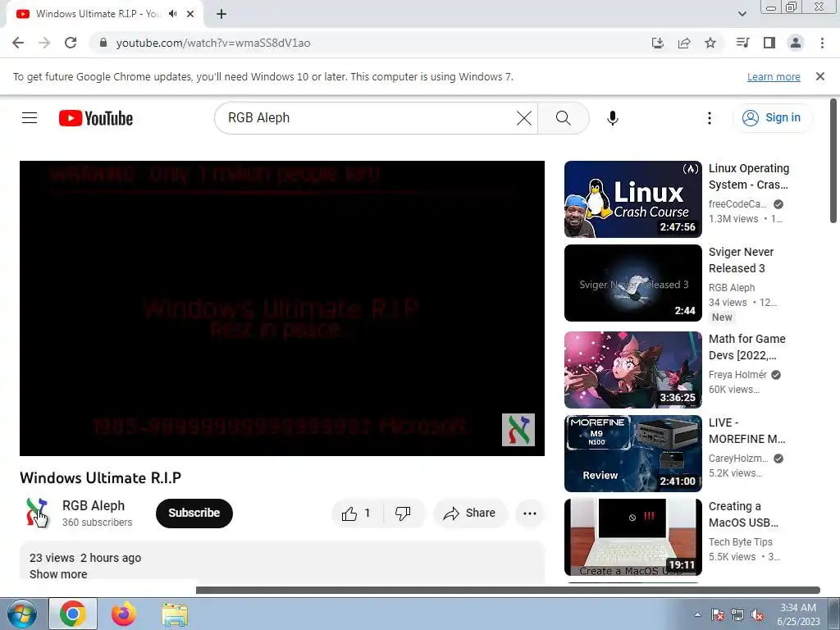Start voice search with microphone

[612, 118]
